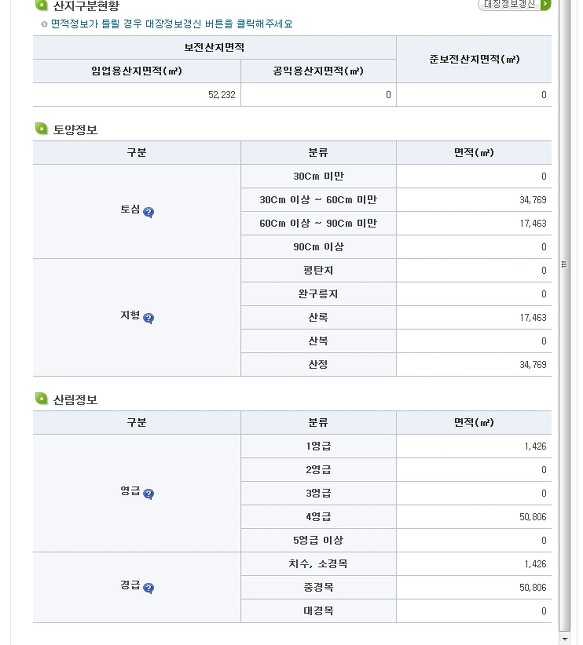Image resolution: width=583 pixels, height=645 pixels.
Task: Open the 경급 help question mark icon
Action: point(149,588)
